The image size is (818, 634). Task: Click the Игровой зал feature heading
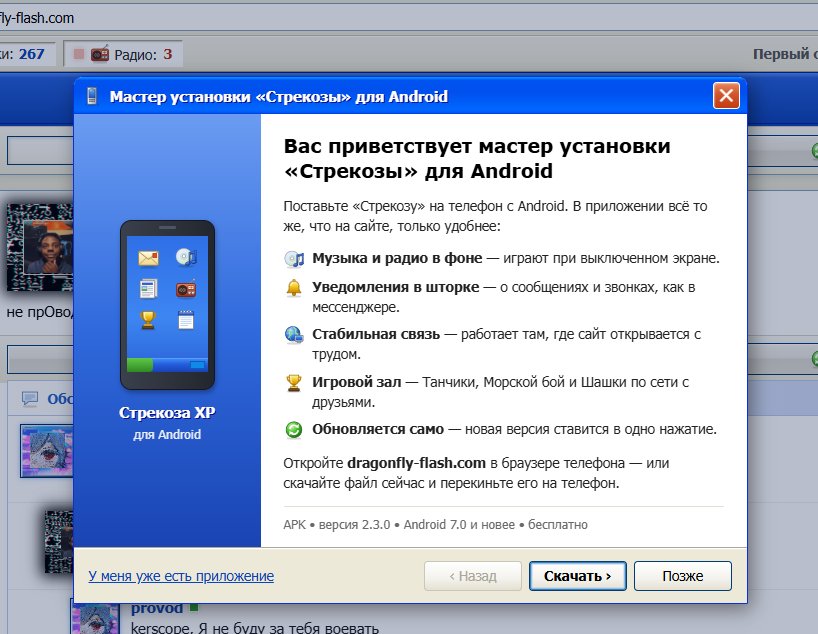(357, 382)
